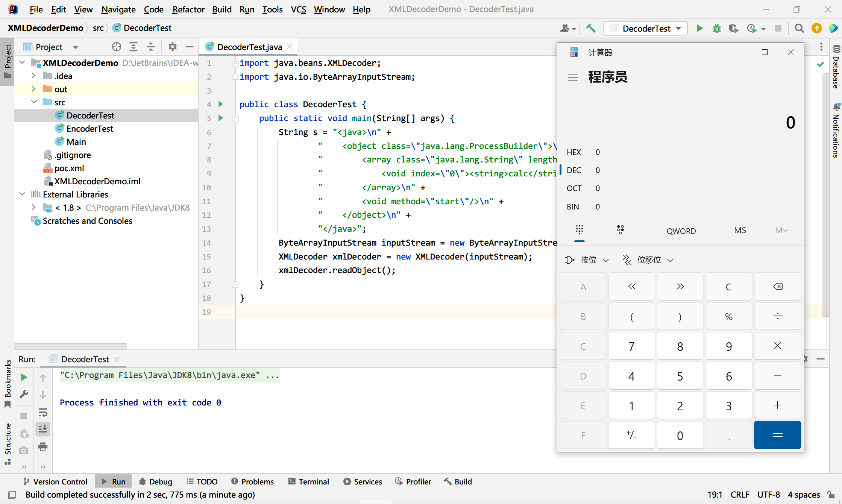The image size is (842, 504).
Task: Expand all in Project panel
Action: point(134,47)
